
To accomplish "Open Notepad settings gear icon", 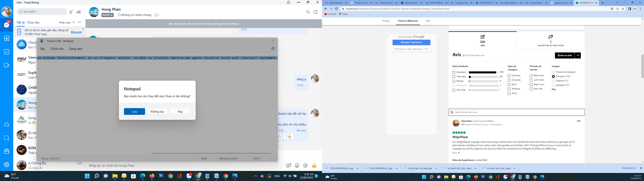I will coord(273,48).
